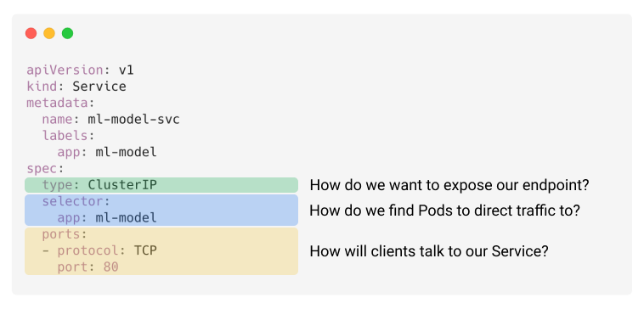Click the ports key in yellow block
The width and height of the screenshot is (644, 309).
(x=65, y=234)
